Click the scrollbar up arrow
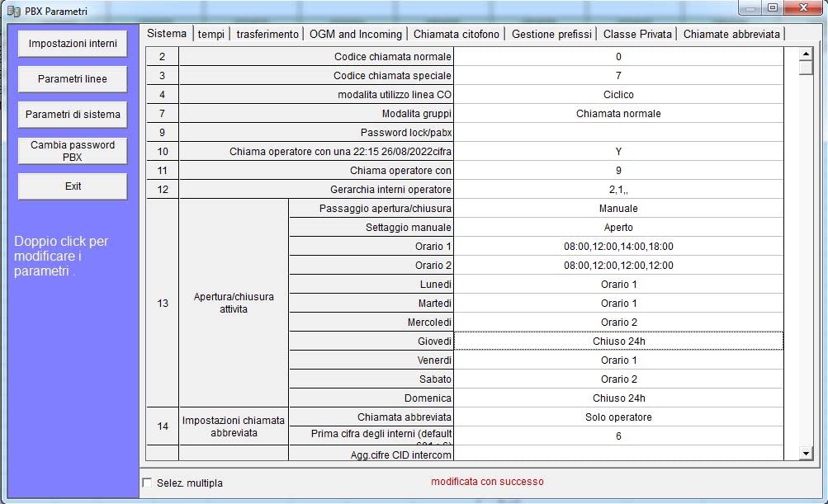This screenshot has height=504, width=828. pyautogui.click(x=806, y=54)
